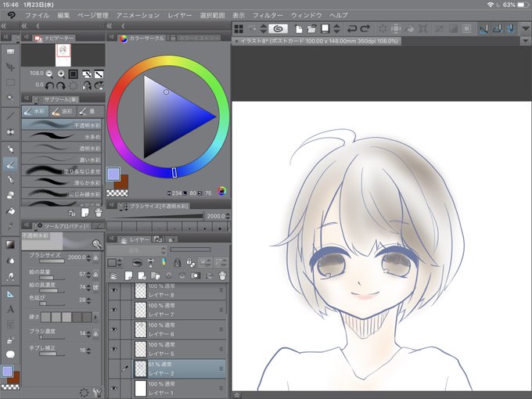Select the 塗り&なじませ brush
This screenshot has height=399, width=532.
(61, 171)
